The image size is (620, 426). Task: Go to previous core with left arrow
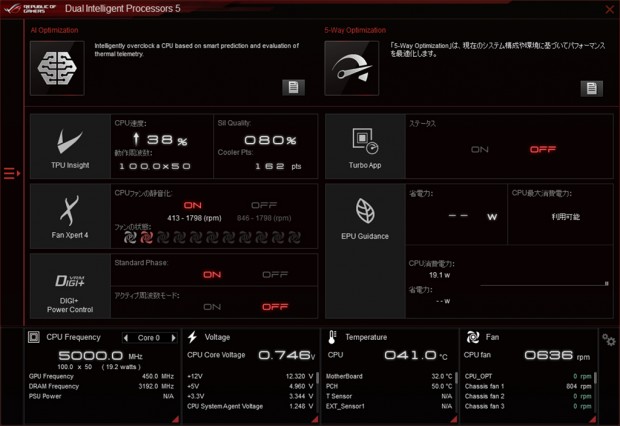coord(126,338)
